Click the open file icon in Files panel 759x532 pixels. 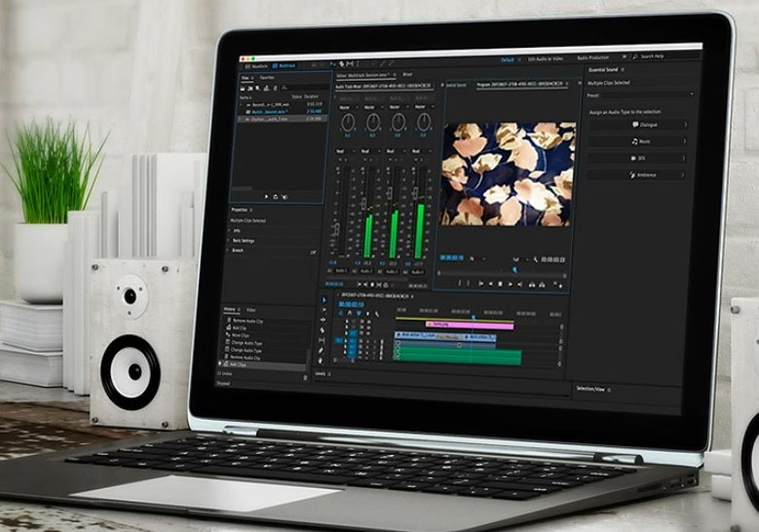click(x=243, y=88)
